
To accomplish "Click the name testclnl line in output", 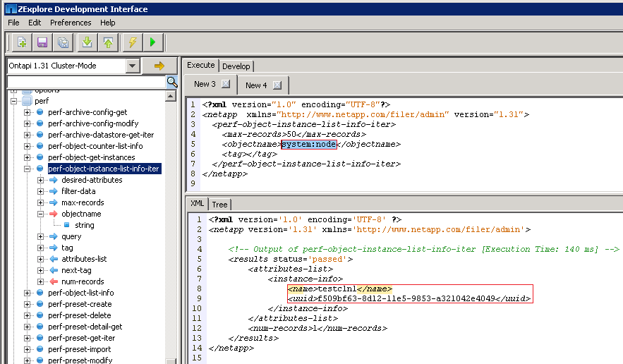I will 340,289.
